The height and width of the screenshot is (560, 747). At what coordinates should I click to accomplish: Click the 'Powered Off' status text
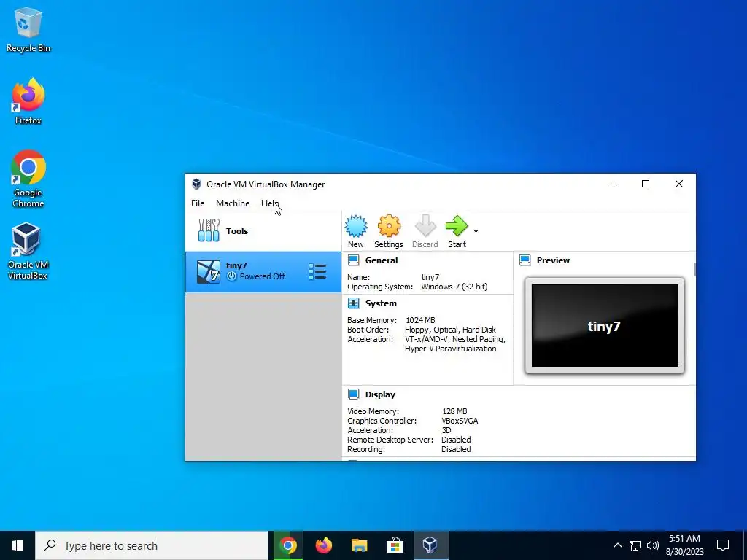[263, 276]
